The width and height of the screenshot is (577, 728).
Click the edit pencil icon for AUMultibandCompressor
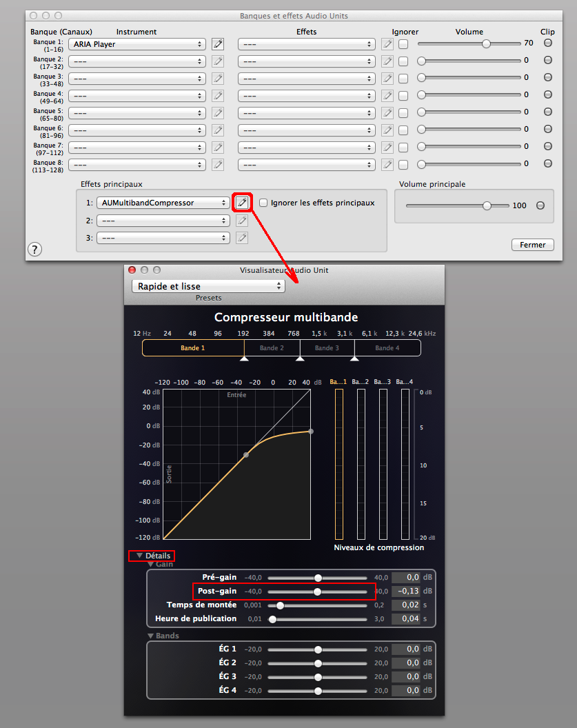(x=241, y=203)
